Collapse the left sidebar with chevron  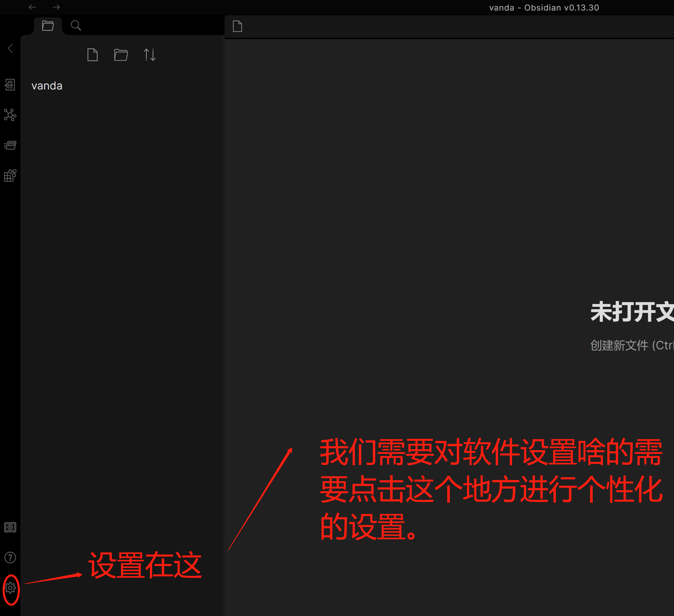[x=11, y=48]
